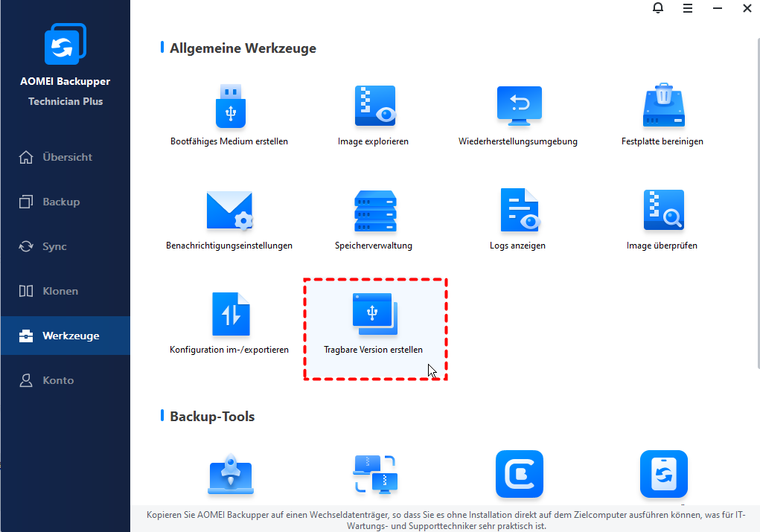The width and height of the screenshot is (760, 532).
Task: Click the Tragbare Version erstellen label
Action: (373, 350)
